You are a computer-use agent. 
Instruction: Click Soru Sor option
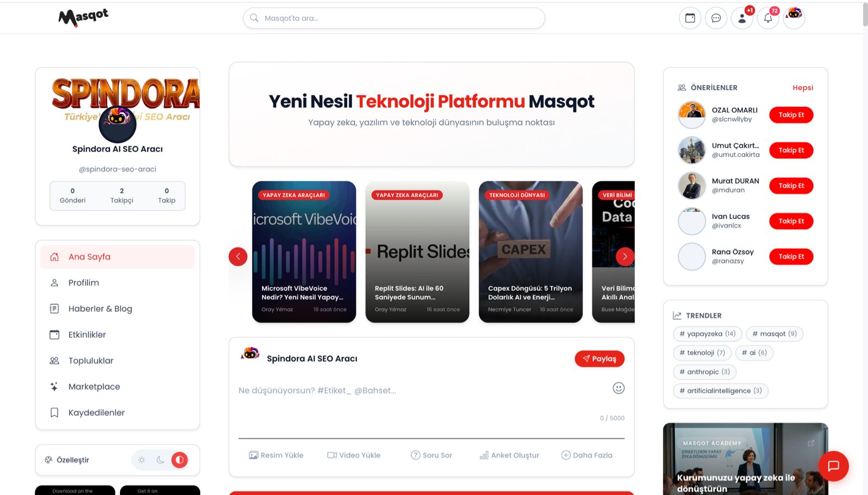tap(431, 455)
